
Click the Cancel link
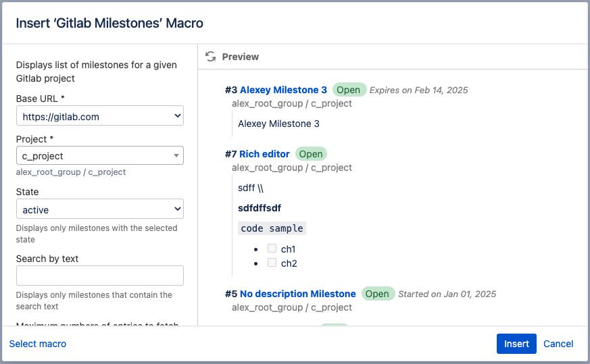[x=558, y=344]
